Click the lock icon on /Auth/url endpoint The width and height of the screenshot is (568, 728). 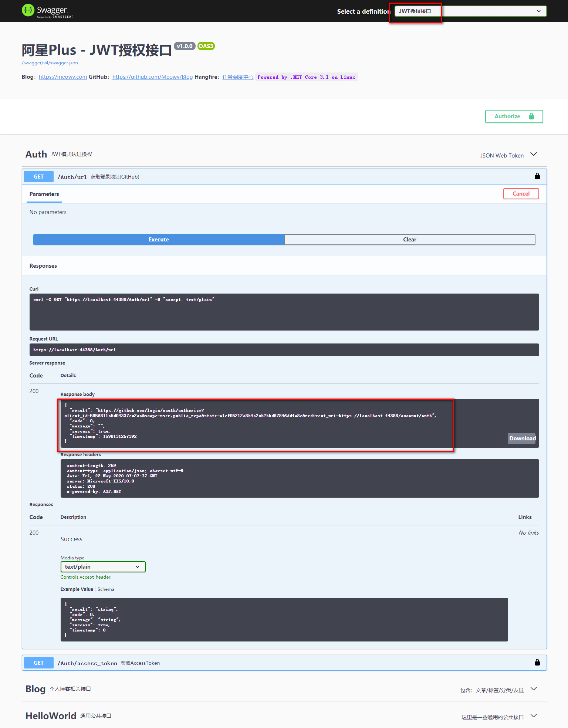(537, 176)
